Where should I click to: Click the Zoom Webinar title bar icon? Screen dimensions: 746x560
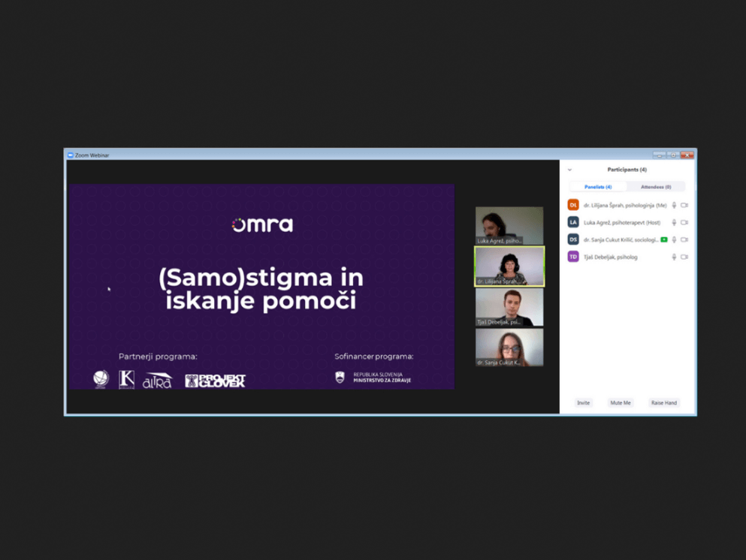(71, 155)
